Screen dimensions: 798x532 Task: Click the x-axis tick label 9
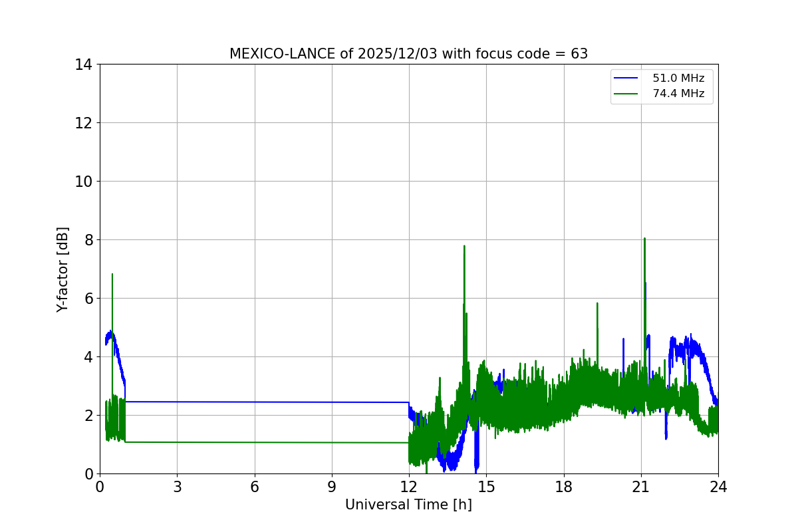click(x=332, y=487)
